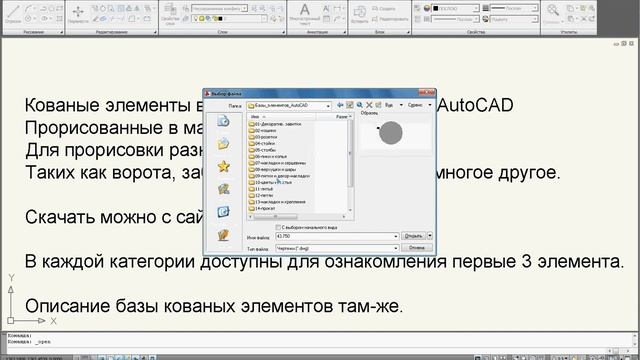Select folder '07-накладки и сердцевины'
This screenshot has height=360, width=640.
click(277, 163)
